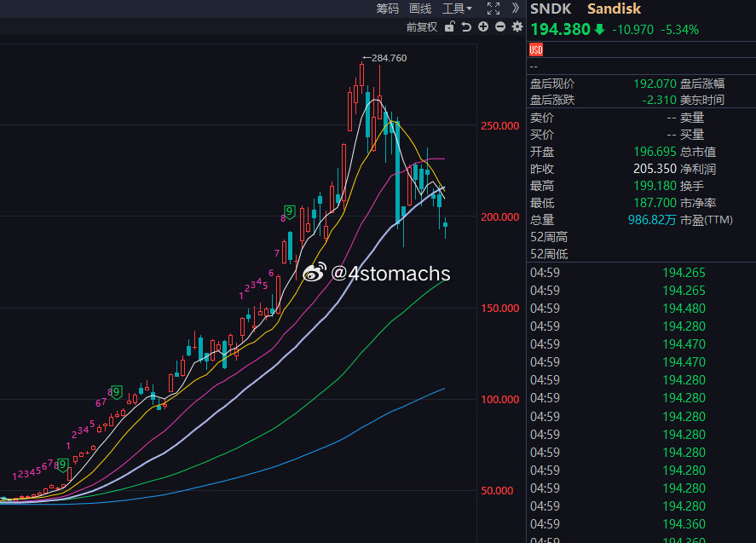This screenshot has width=756, height=543.
Task: Click the last full tick row 194.360
Action: (x=684, y=523)
